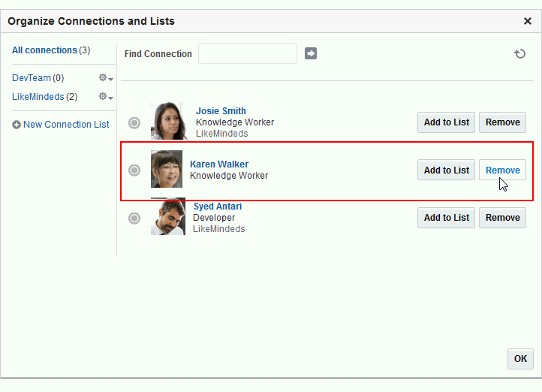Select radio button beside Syed Antari
The image size is (542, 392).
click(x=134, y=218)
